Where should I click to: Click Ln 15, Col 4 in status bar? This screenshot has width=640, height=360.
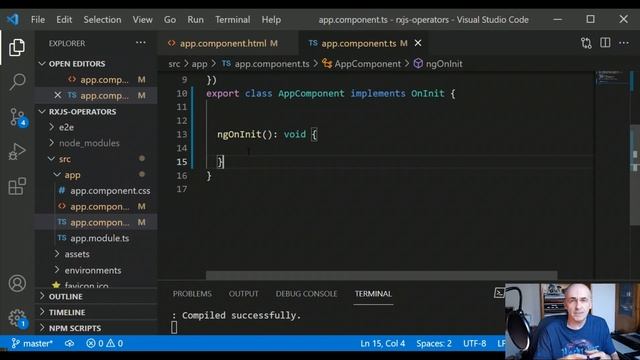click(x=382, y=343)
